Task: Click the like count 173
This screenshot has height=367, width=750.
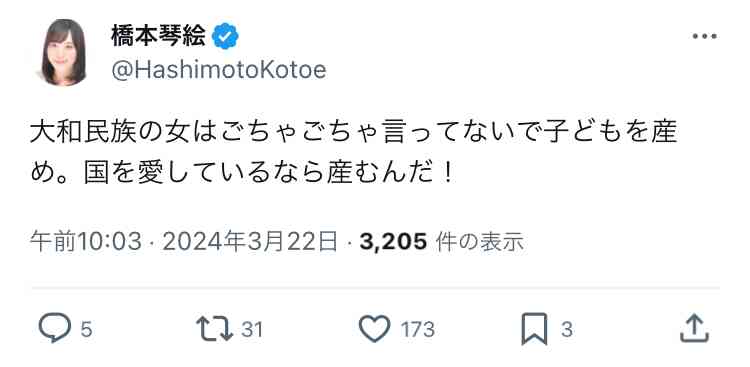Action: (418, 330)
